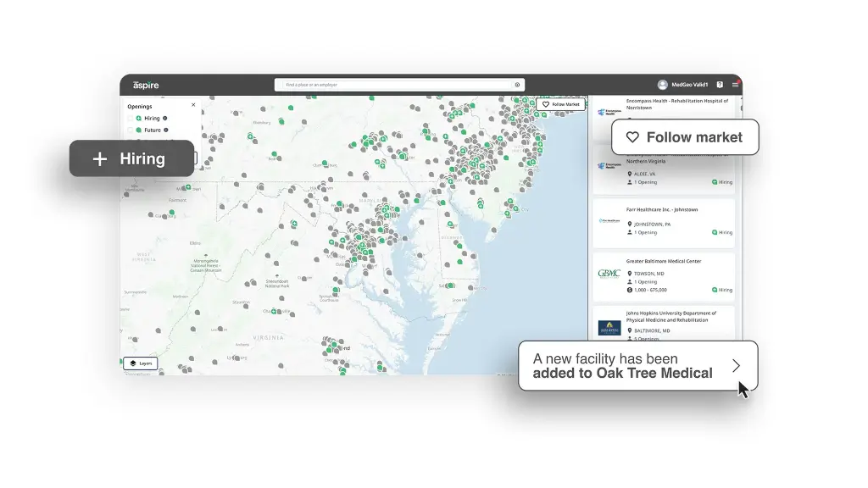Show info for Future filter

coord(166,130)
